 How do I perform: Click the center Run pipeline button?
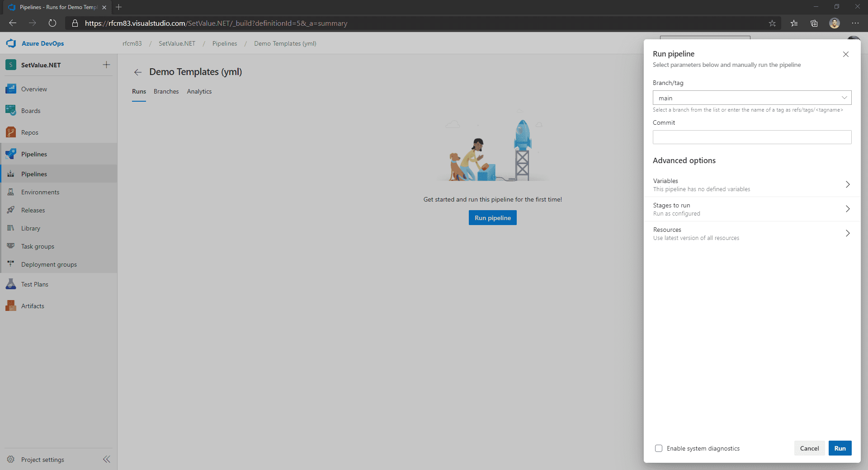click(493, 218)
